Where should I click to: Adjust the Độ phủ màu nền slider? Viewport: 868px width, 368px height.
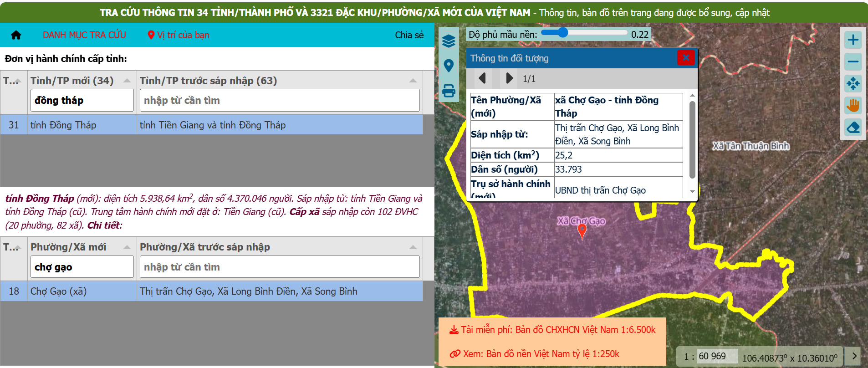pyautogui.click(x=584, y=32)
